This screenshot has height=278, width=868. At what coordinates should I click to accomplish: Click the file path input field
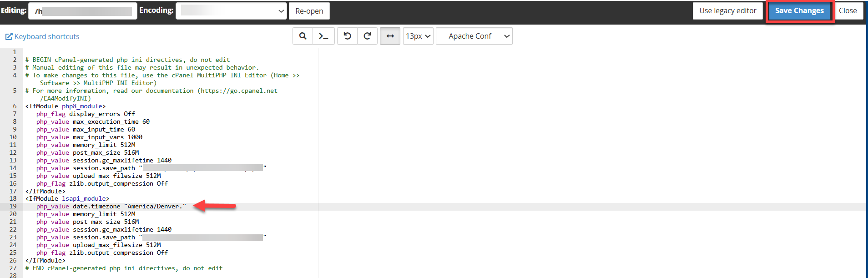[x=83, y=11]
